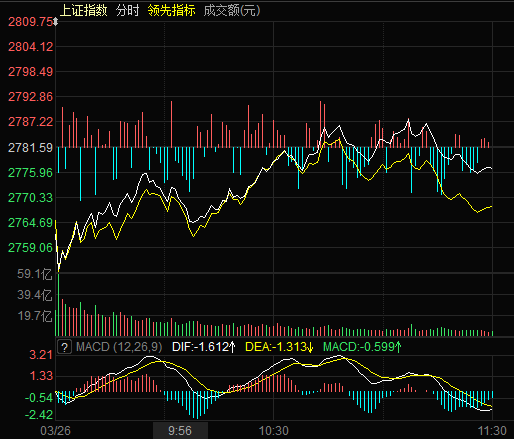Click the 9:56 time cursor marker

180,431
